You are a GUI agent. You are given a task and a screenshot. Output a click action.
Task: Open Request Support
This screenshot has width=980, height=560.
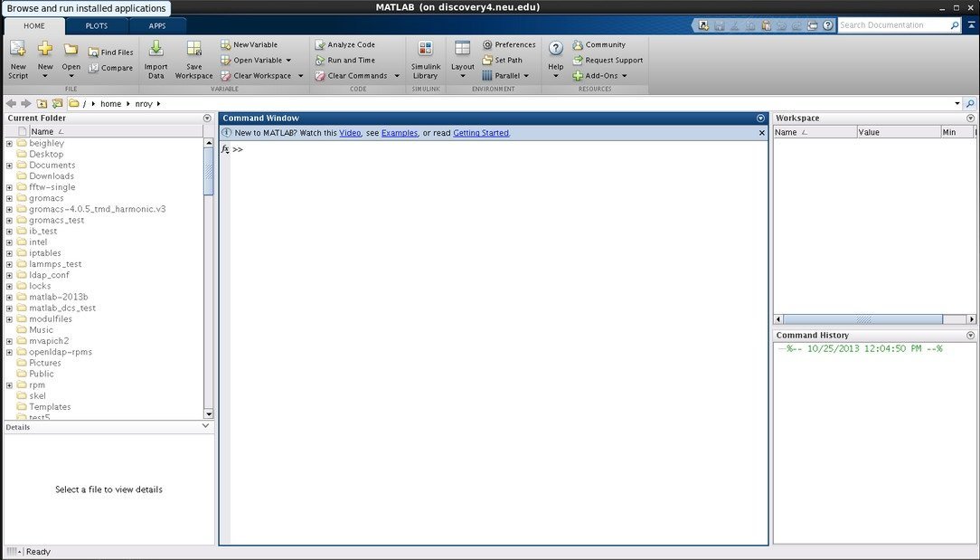pyautogui.click(x=608, y=60)
